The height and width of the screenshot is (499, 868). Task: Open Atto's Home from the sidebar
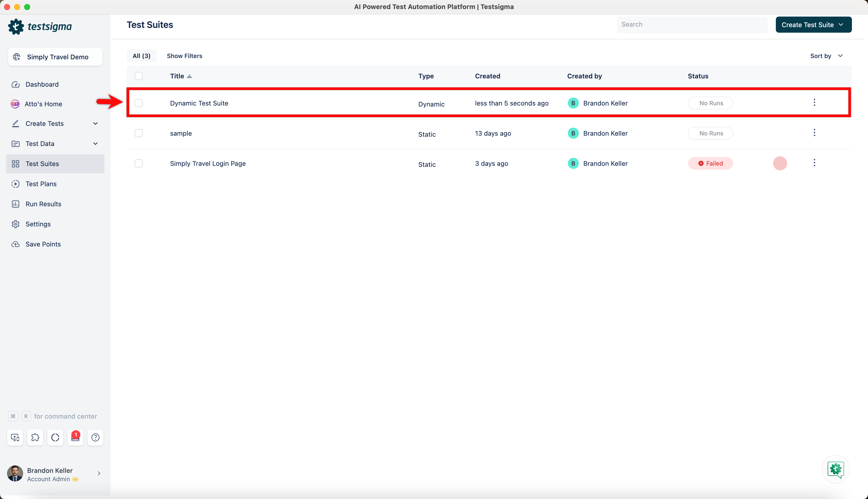tap(43, 104)
